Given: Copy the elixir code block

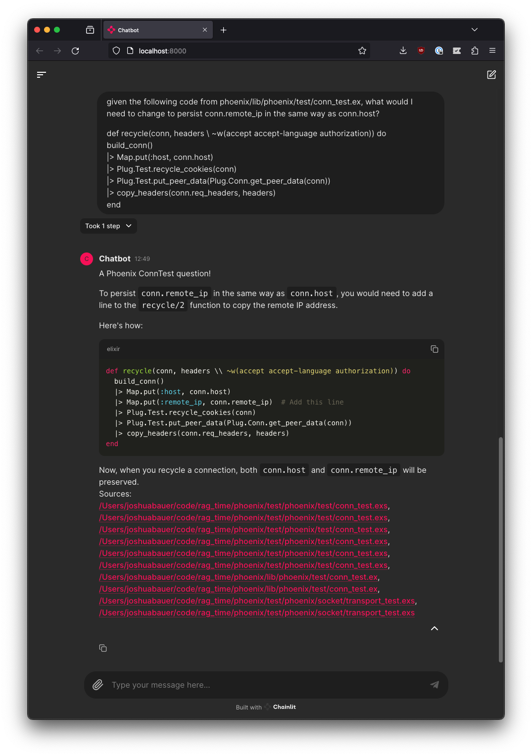Looking at the screenshot, I should tap(435, 349).
